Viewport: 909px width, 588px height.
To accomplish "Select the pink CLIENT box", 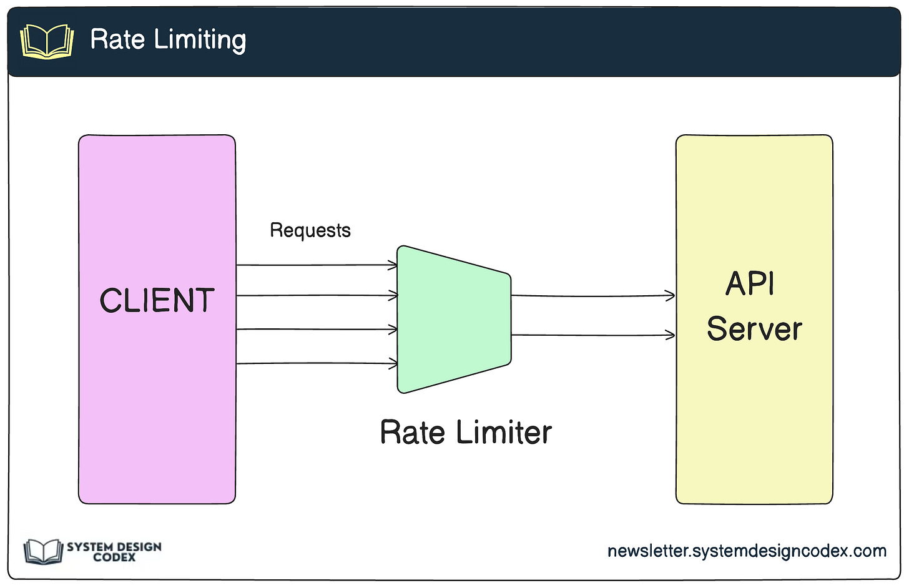I will [x=157, y=319].
